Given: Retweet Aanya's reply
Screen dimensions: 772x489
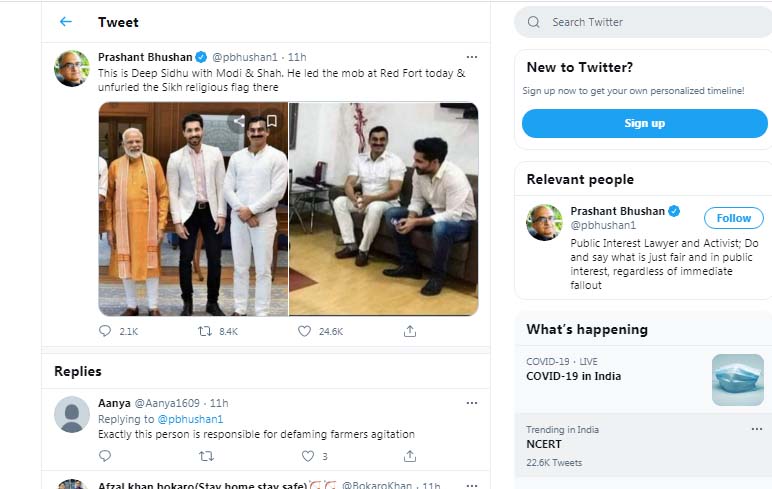Looking at the screenshot, I should pos(206,456).
